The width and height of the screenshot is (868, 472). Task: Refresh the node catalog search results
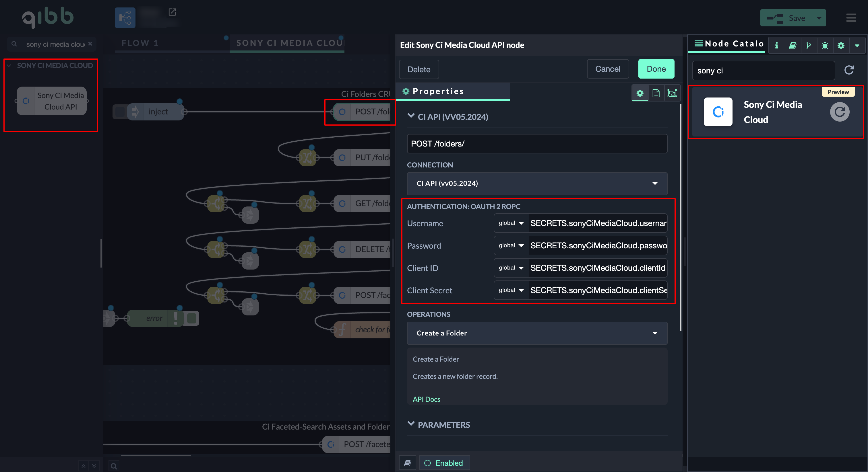849,70
